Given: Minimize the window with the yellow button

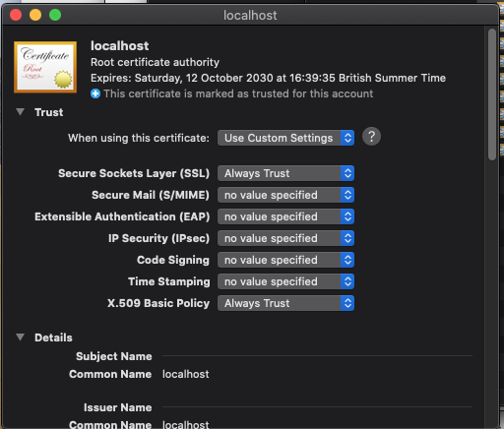Looking at the screenshot, I should point(35,15).
